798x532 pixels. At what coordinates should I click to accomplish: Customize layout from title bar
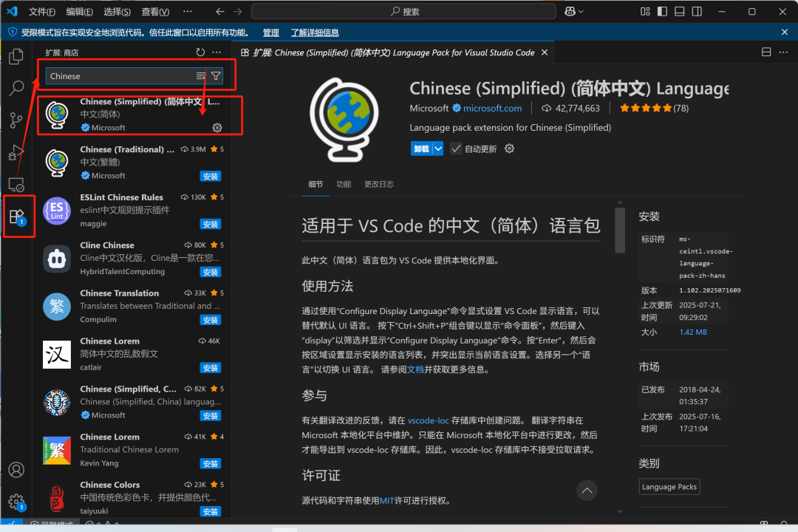(x=645, y=11)
